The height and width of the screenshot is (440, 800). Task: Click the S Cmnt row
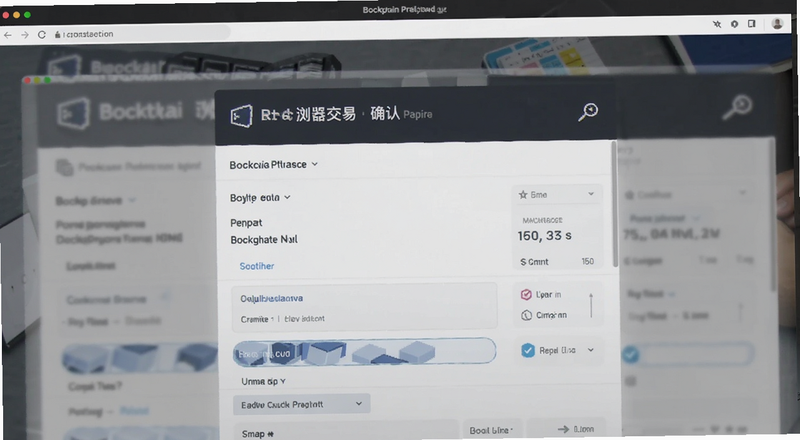pos(557,261)
